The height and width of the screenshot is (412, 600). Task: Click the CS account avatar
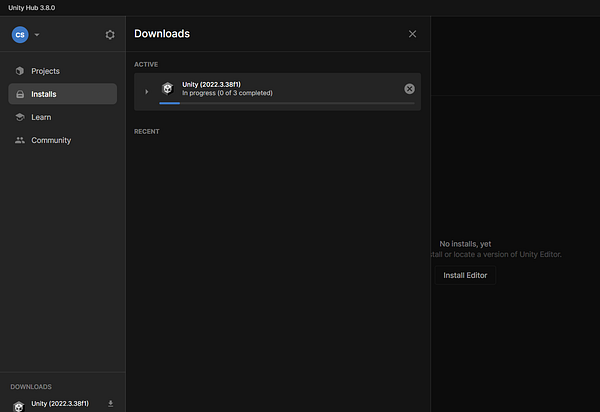click(x=20, y=35)
